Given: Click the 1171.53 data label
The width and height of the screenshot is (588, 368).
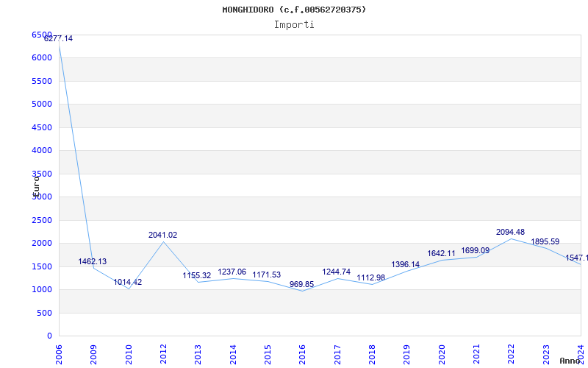Looking at the screenshot, I should pos(267,275).
